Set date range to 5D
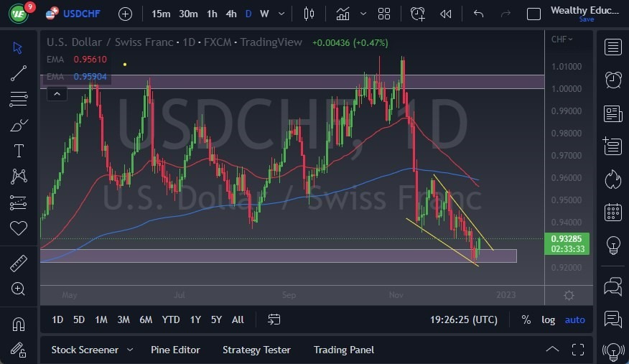 [79, 319]
